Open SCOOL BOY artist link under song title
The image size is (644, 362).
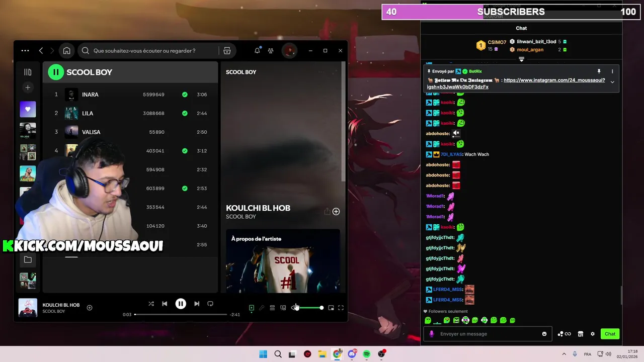click(241, 217)
